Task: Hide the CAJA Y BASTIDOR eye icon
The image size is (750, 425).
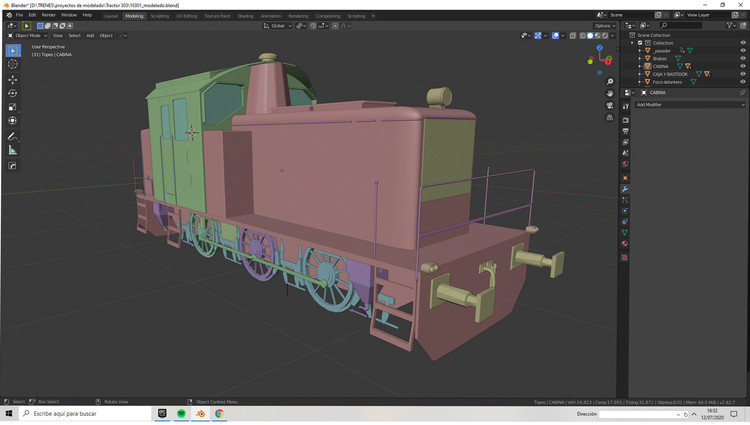Action: [x=743, y=74]
